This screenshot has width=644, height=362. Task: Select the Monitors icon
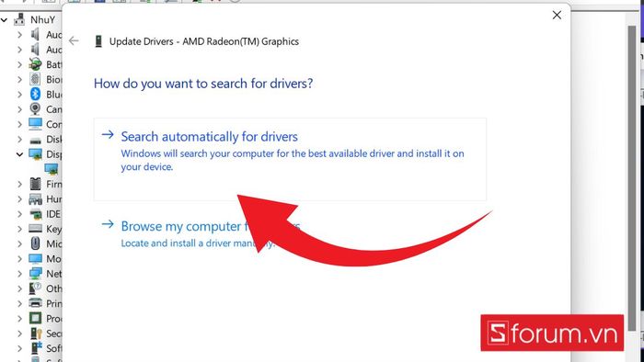(x=35, y=259)
